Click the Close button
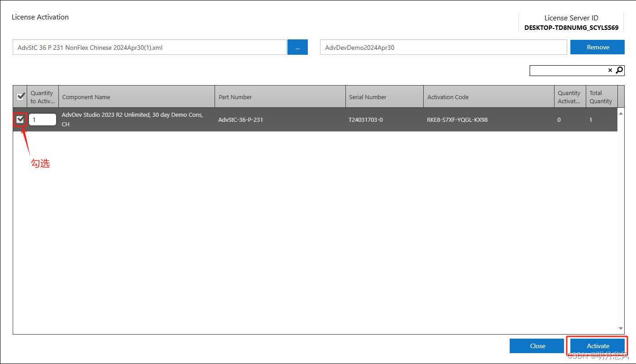Image resolution: width=636 pixels, height=364 pixels. coord(537,346)
